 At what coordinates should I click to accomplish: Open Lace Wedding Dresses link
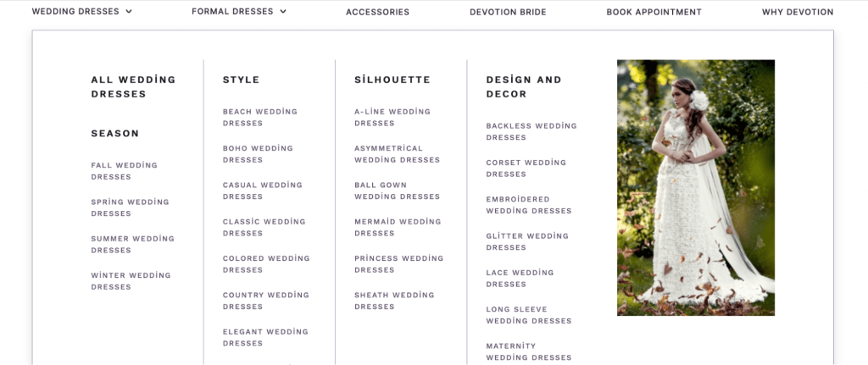click(520, 278)
